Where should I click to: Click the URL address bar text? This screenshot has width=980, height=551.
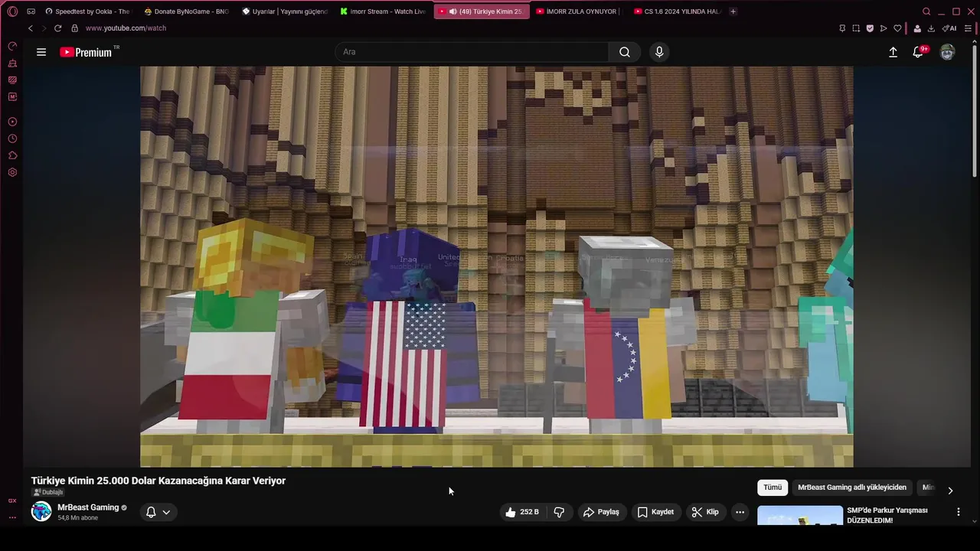(126, 28)
